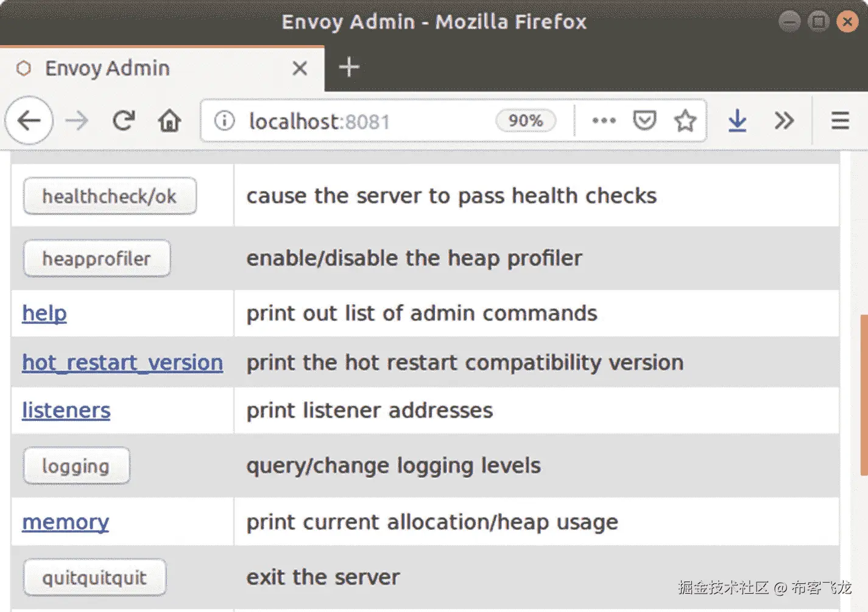Open a new tab
The height and width of the screenshot is (612, 868).
(349, 67)
